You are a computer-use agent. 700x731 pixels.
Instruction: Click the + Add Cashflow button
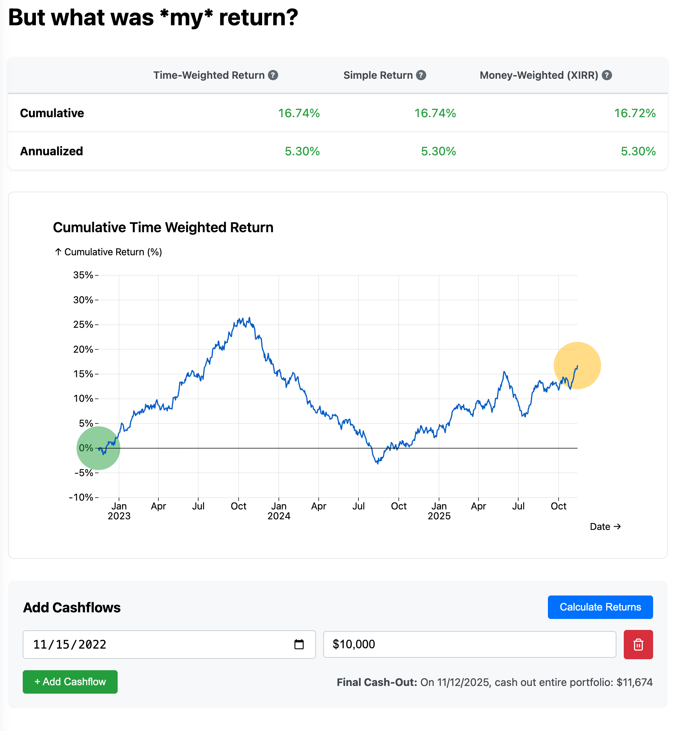pos(70,682)
